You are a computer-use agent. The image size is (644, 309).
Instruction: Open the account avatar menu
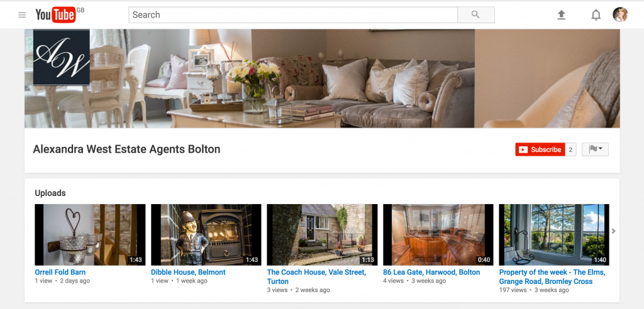[620, 15]
